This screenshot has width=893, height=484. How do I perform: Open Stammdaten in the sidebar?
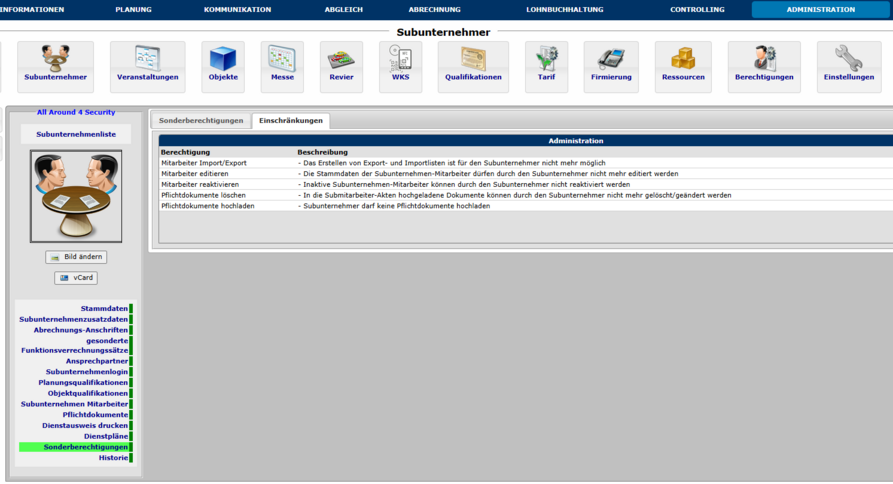coord(104,308)
